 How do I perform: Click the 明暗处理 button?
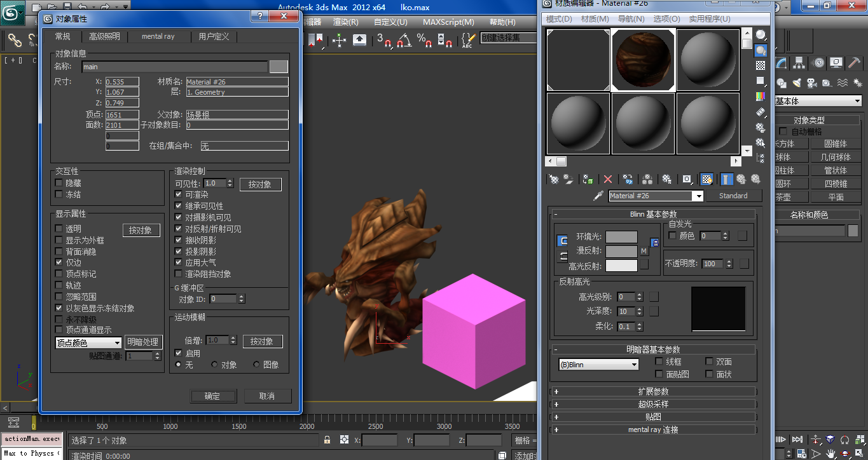143,342
